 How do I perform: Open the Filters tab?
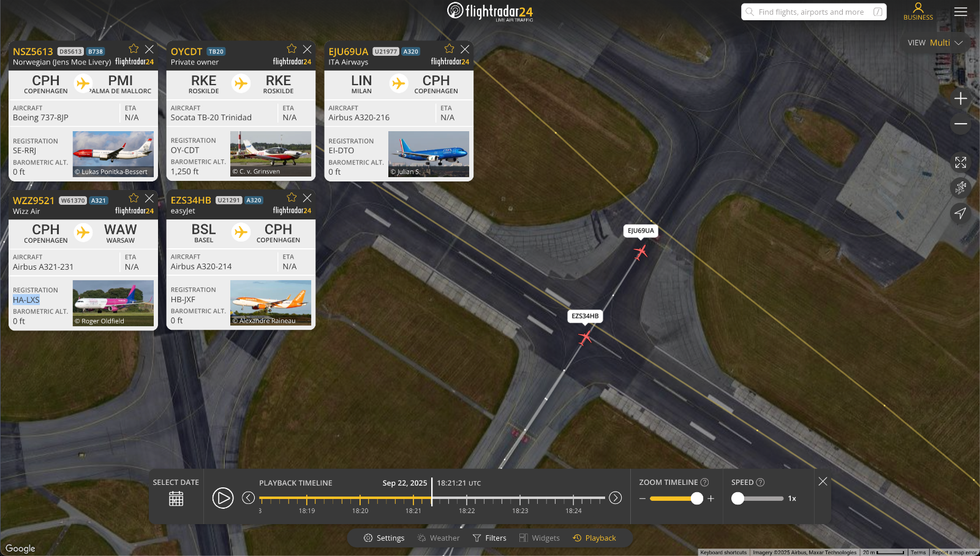pyautogui.click(x=489, y=538)
